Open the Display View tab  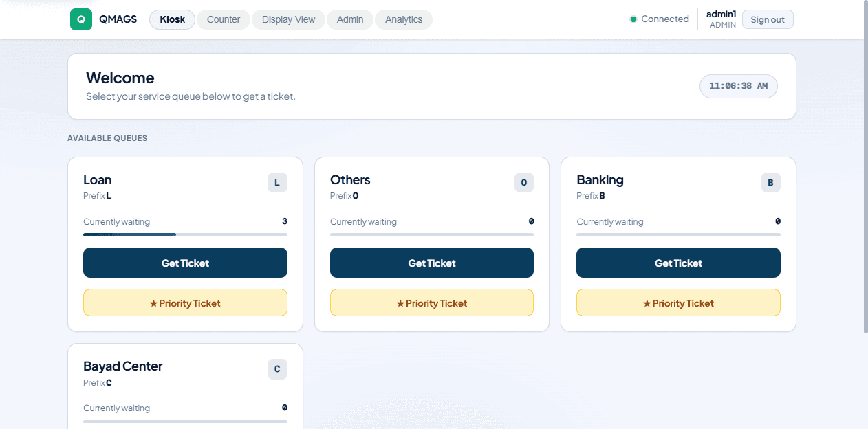[288, 19]
